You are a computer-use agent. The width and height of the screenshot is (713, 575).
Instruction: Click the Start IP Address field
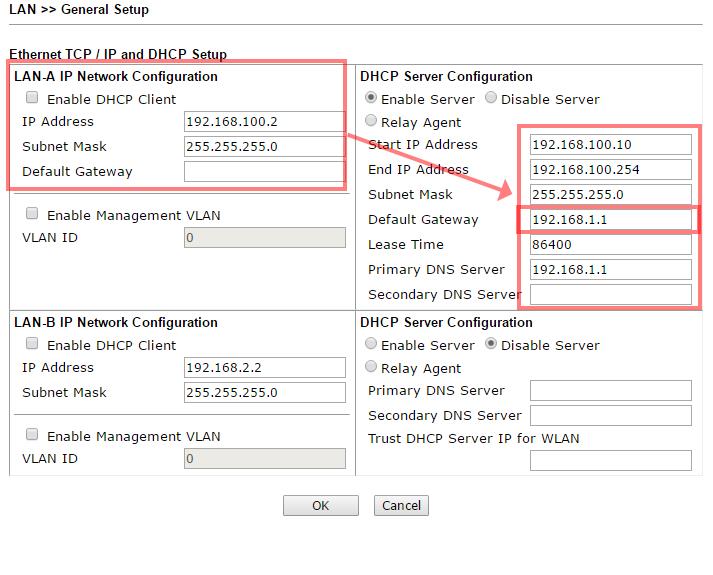tap(610, 145)
